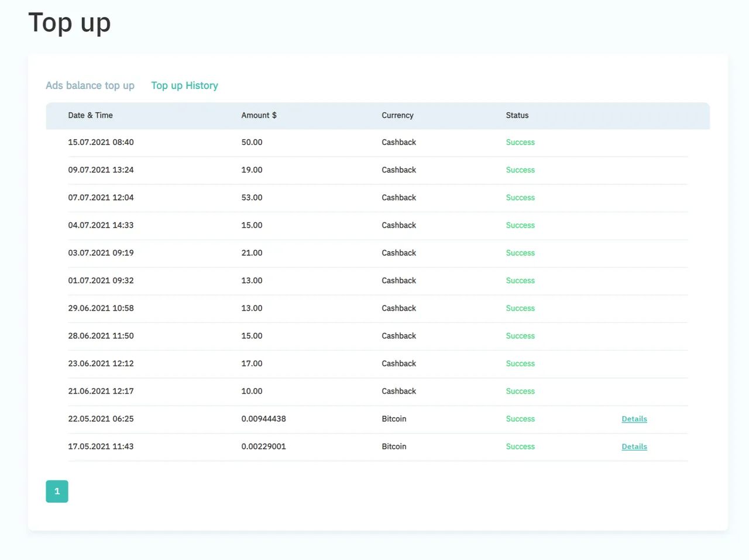Click the amount 17.00

click(252, 363)
